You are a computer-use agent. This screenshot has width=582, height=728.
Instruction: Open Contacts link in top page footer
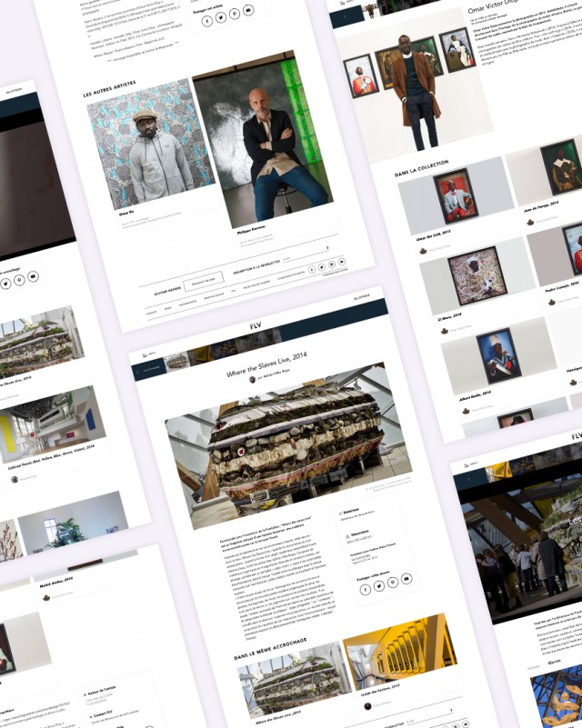(152, 312)
